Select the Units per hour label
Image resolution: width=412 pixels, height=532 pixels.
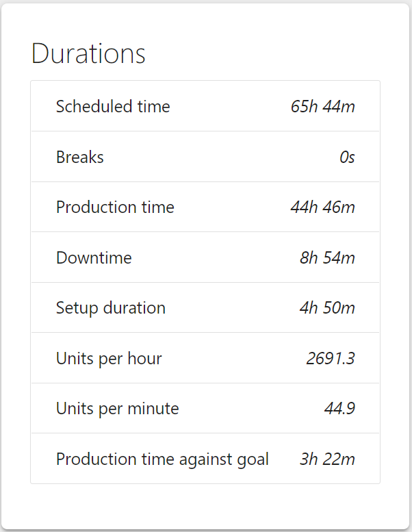[109, 358]
